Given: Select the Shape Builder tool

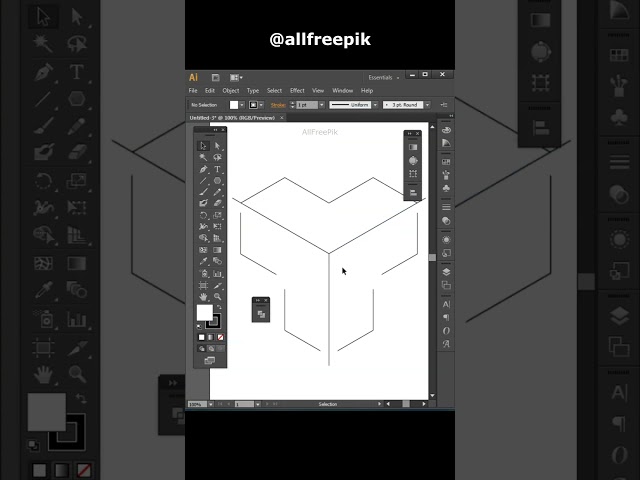Looking at the screenshot, I should [203, 238].
